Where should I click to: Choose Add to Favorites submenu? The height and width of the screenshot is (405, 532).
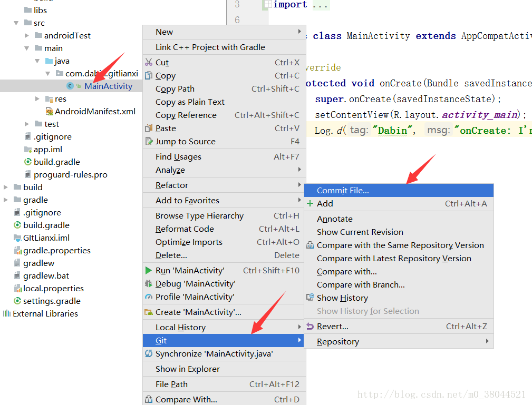(x=224, y=200)
